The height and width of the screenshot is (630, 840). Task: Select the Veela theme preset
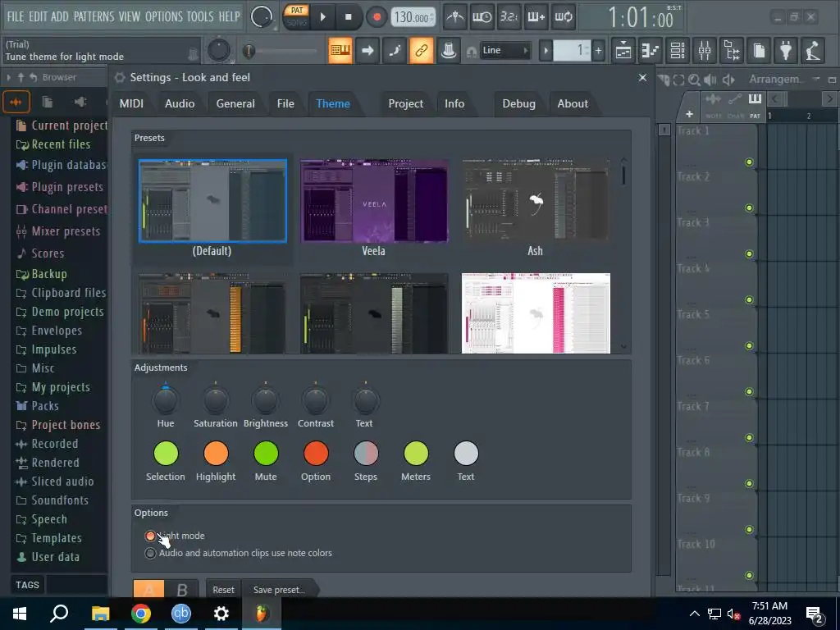coord(374,201)
